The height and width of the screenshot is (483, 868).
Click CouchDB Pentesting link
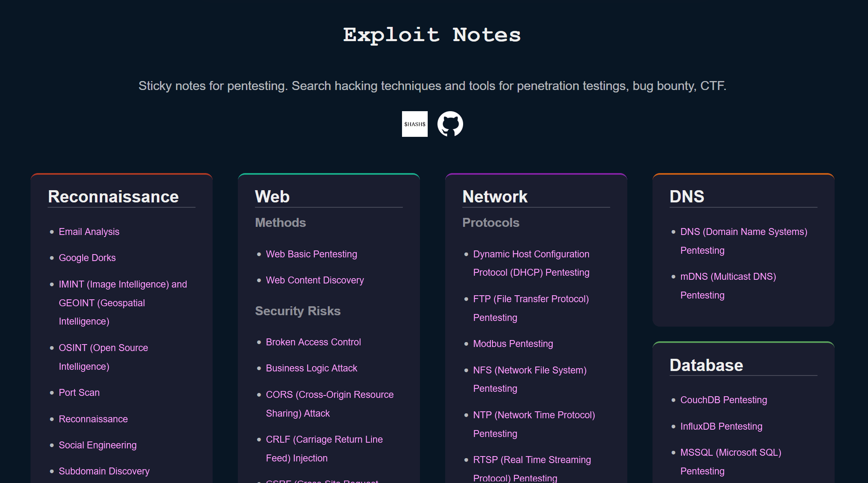[x=723, y=400]
